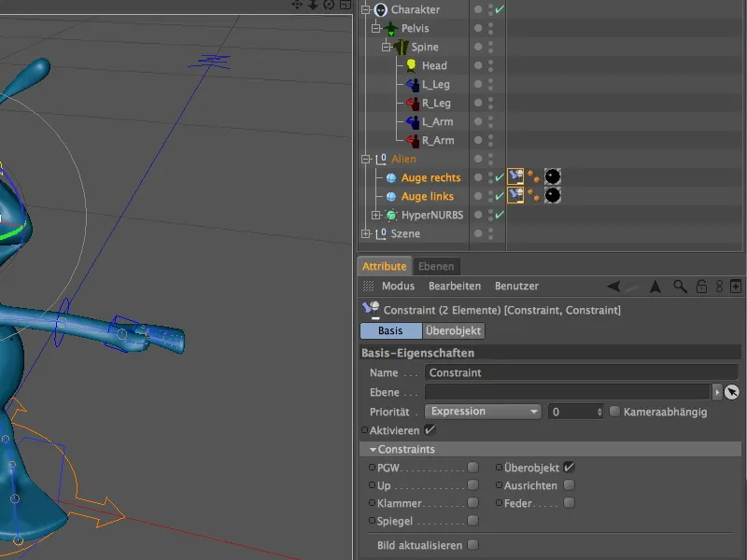Select the Constraint tag on Auge rechts
Screen dimensions: 747x560
[x=515, y=176]
